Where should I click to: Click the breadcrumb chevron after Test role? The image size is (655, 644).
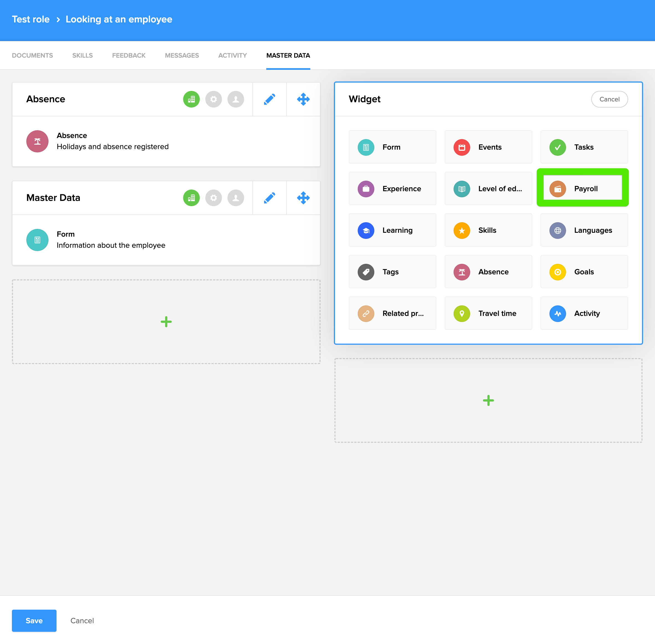coord(58,20)
